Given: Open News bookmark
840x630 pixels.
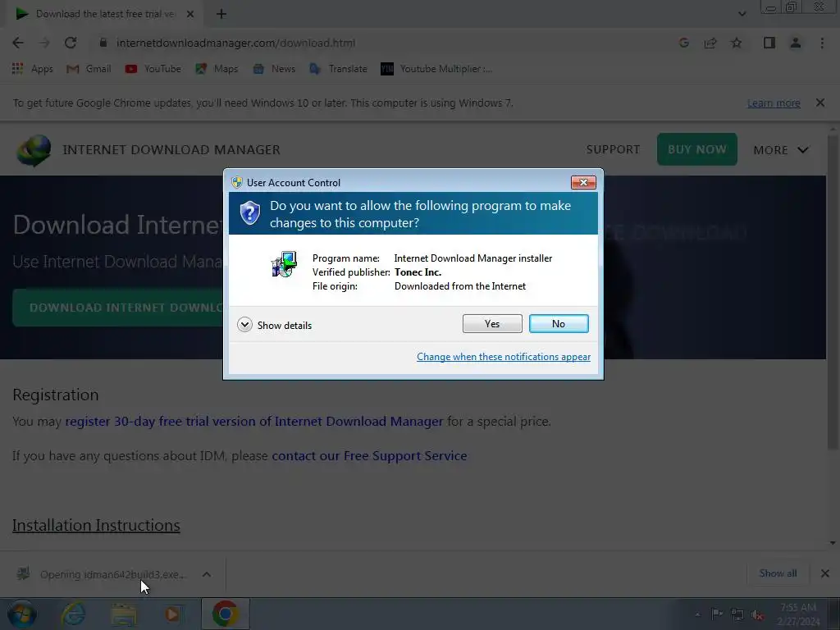Looking at the screenshot, I should tap(274, 69).
